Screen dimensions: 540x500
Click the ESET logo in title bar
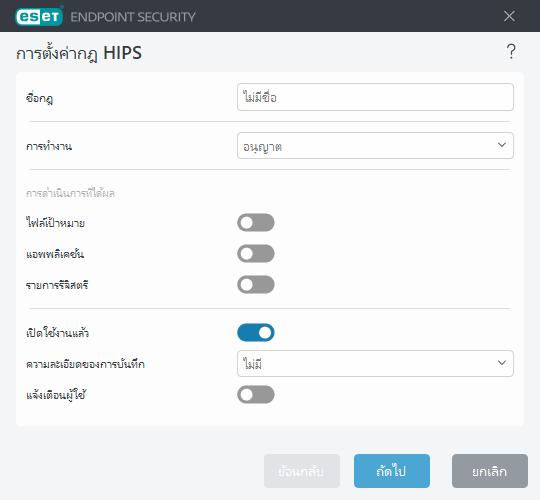pyautogui.click(x=39, y=16)
